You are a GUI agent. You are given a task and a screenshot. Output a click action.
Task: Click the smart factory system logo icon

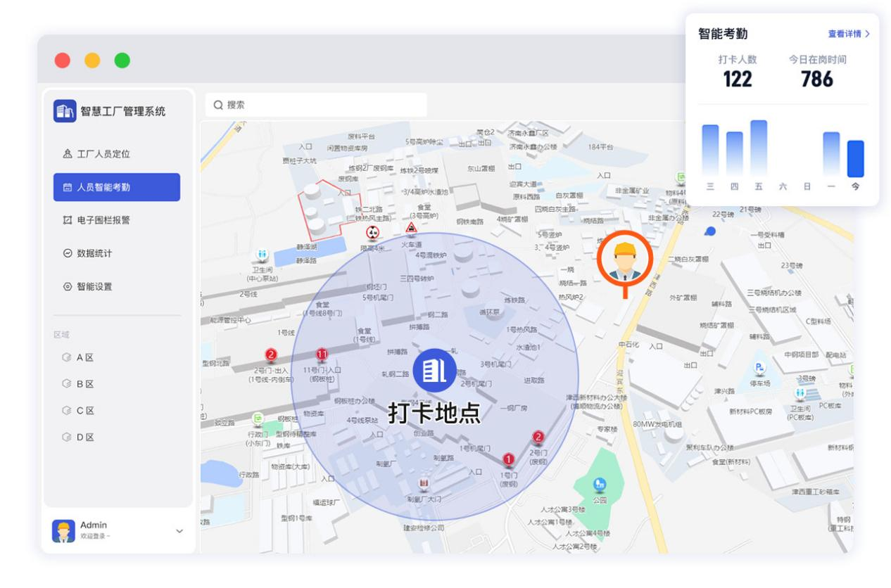(x=65, y=111)
